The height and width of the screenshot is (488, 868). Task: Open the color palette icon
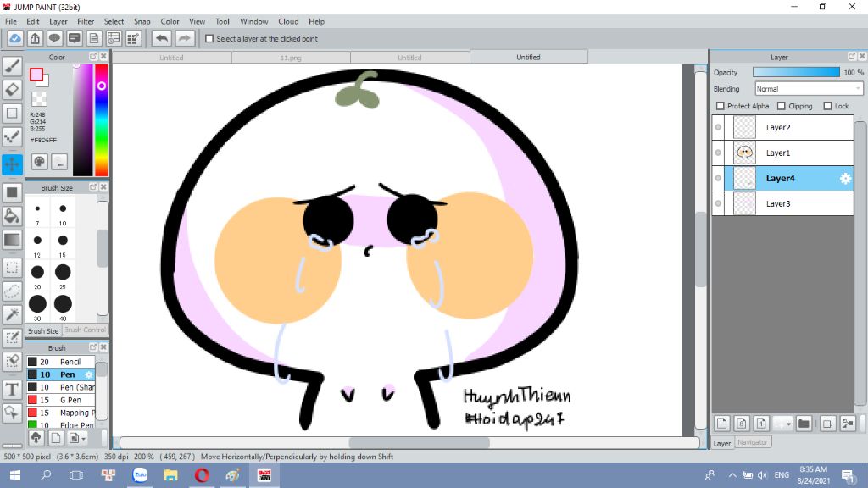point(39,162)
